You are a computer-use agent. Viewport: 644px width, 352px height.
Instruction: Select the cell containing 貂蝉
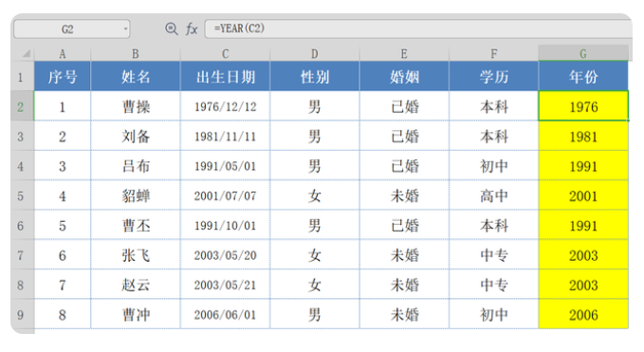point(136,195)
